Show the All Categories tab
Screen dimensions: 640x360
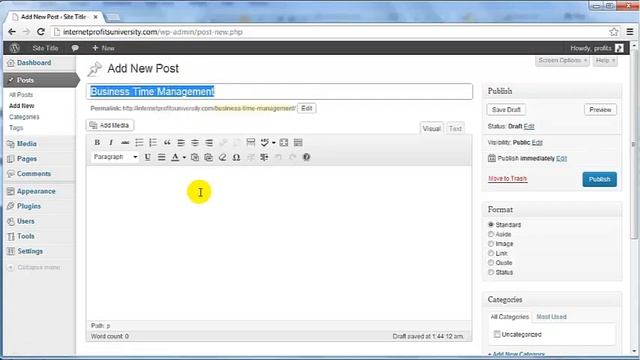point(509,317)
